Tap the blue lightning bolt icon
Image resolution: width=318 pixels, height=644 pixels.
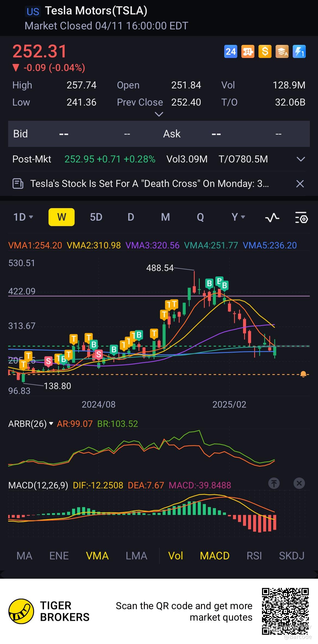click(299, 51)
